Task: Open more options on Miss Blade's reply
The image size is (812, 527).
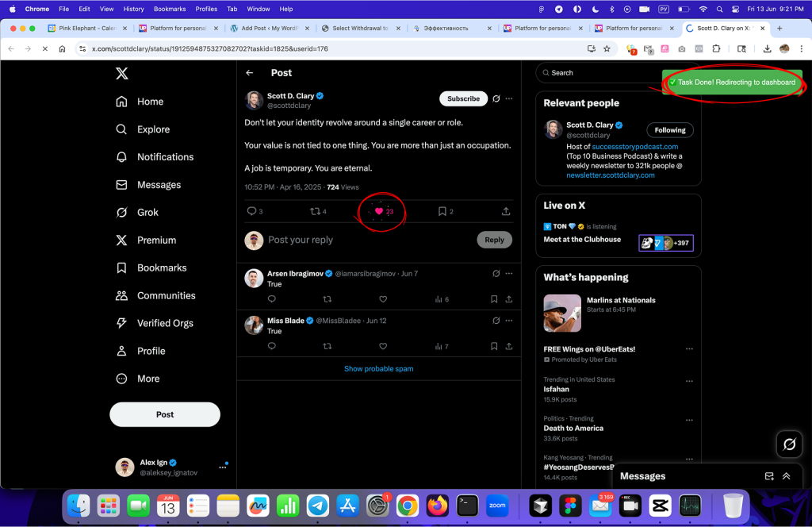Action: tap(509, 321)
